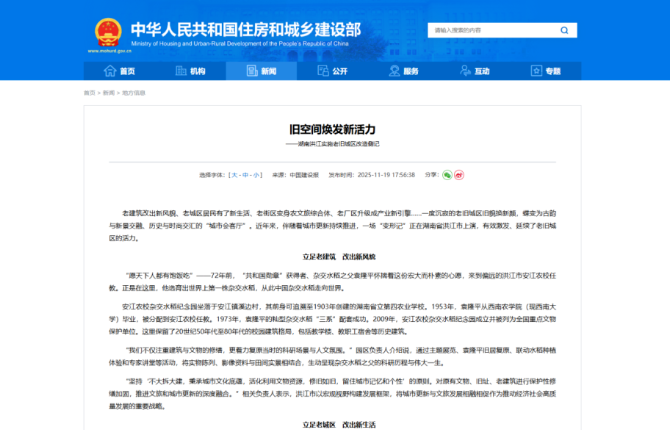Set font size to 大 (large)
670x430 pixels.
click(234, 174)
